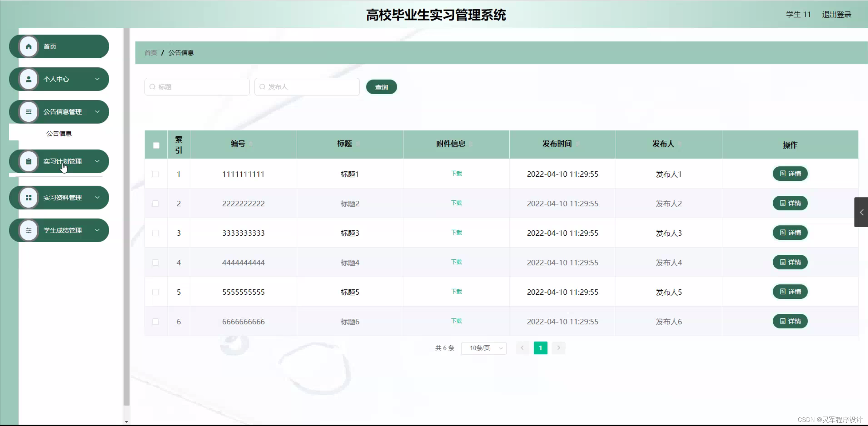Open the 10条/页 page size dropdown
The width and height of the screenshot is (868, 426).
click(484, 348)
